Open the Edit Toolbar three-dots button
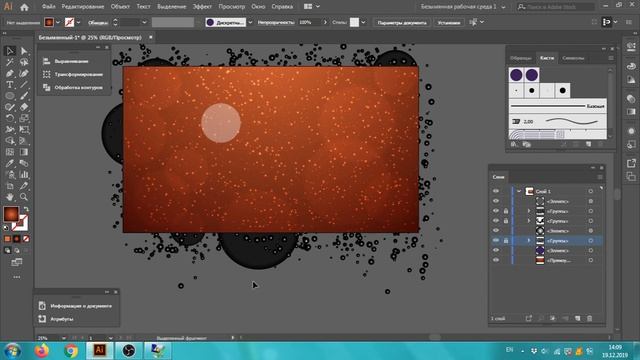The image size is (640, 360). pyautogui.click(x=17, y=277)
